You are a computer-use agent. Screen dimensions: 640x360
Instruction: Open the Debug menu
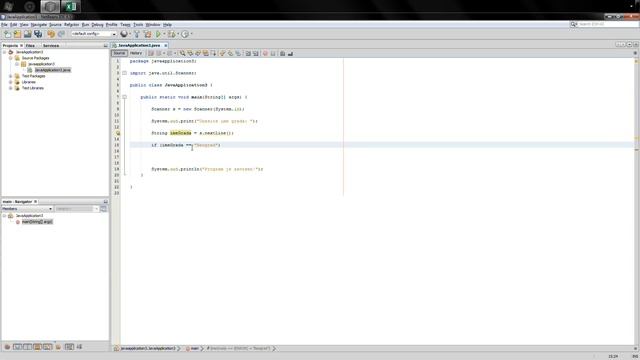(97, 25)
